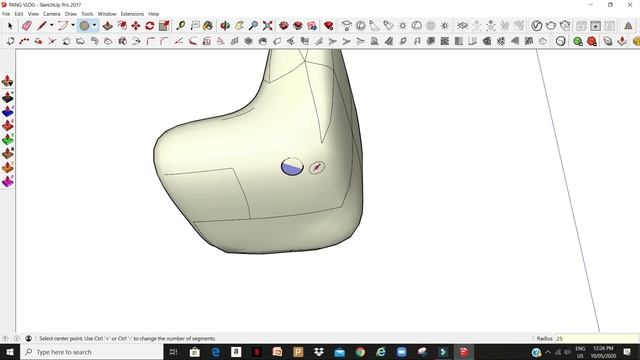Viewport: 640px width, 360px height.
Task: Open Google Chrome from taskbar
Action: click(360, 352)
